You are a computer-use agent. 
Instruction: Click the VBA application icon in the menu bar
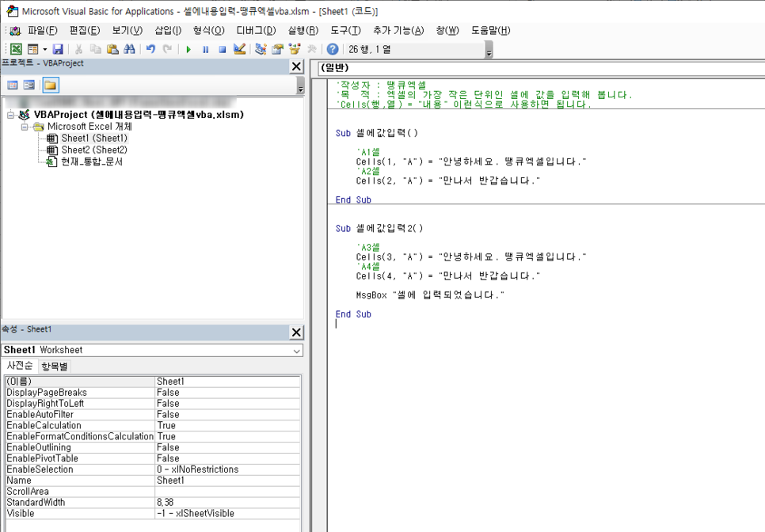click(14, 31)
